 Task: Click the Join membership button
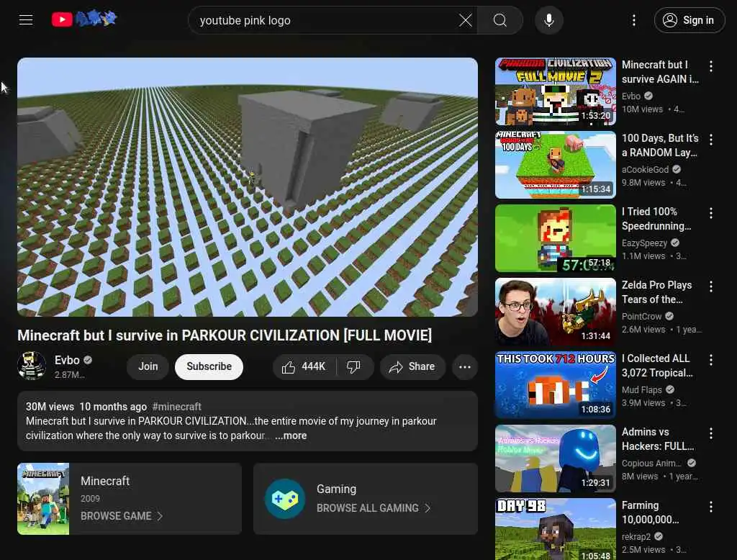(148, 366)
